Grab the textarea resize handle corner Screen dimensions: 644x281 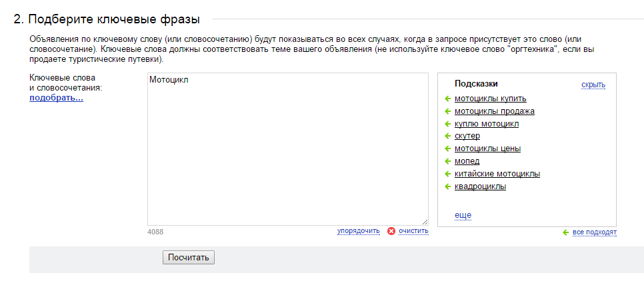click(x=425, y=222)
